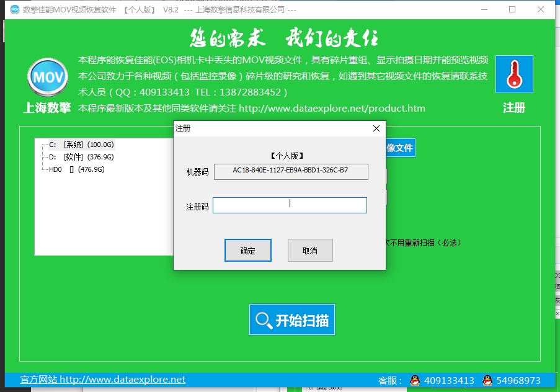The height and width of the screenshot is (392, 560).
Task: Click the blue MOV logo icon
Action: pos(47,76)
